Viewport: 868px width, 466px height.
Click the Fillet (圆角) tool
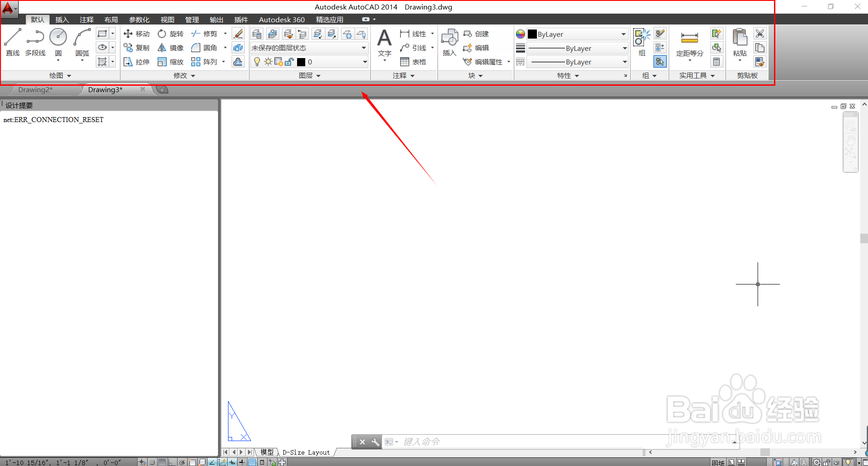204,48
